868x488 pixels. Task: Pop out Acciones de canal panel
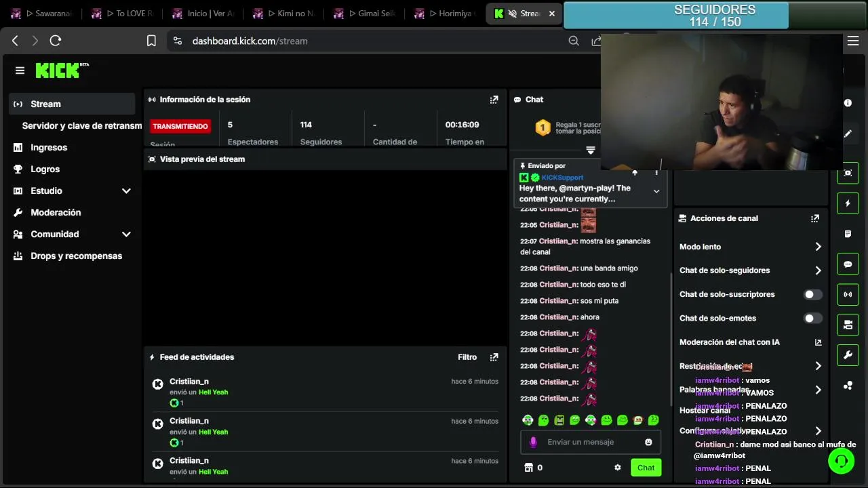click(x=814, y=218)
